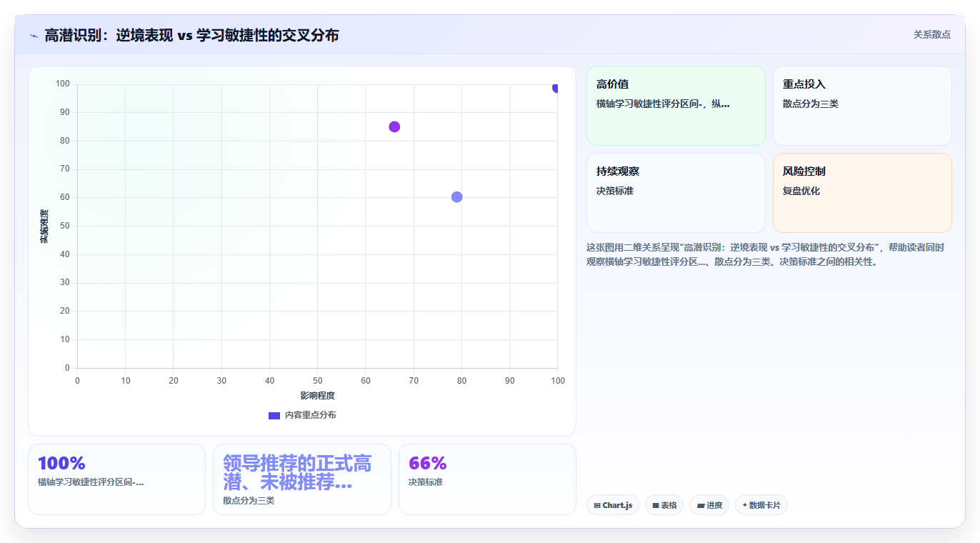Image resolution: width=980 pixels, height=543 pixels.
Task: Click the 实施难度 y-axis title
Action: pyautogui.click(x=44, y=226)
